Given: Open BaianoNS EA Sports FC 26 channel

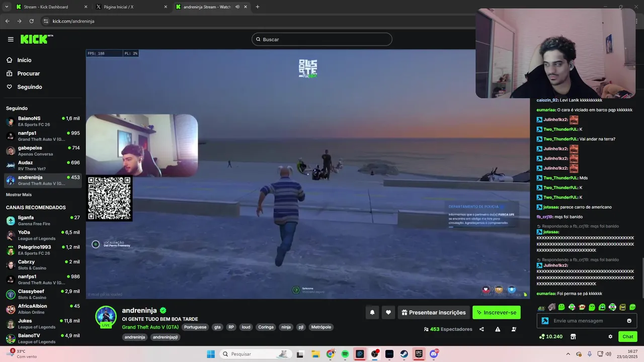Looking at the screenshot, I should pyautogui.click(x=43, y=121).
